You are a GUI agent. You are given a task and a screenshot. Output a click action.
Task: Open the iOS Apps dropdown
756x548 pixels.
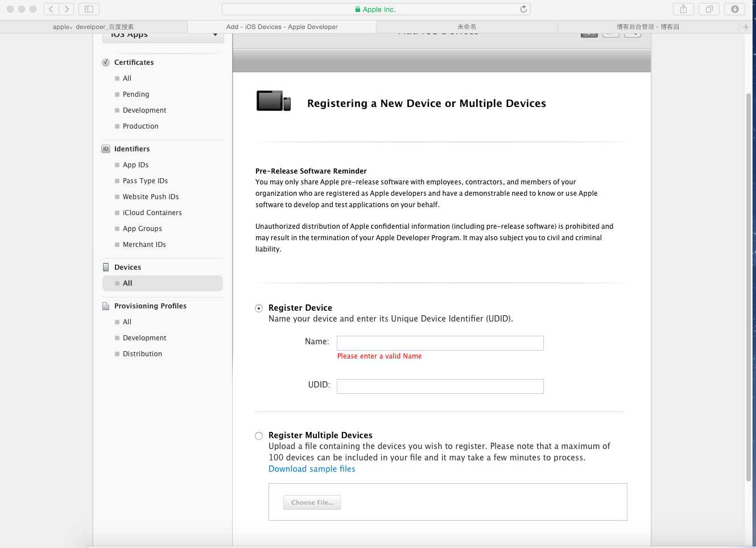pyautogui.click(x=163, y=36)
